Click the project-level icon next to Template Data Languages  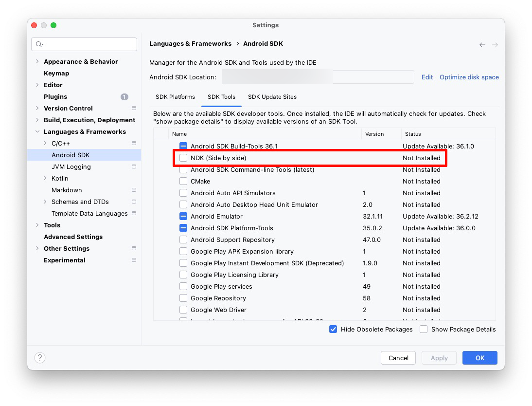coord(134,213)
